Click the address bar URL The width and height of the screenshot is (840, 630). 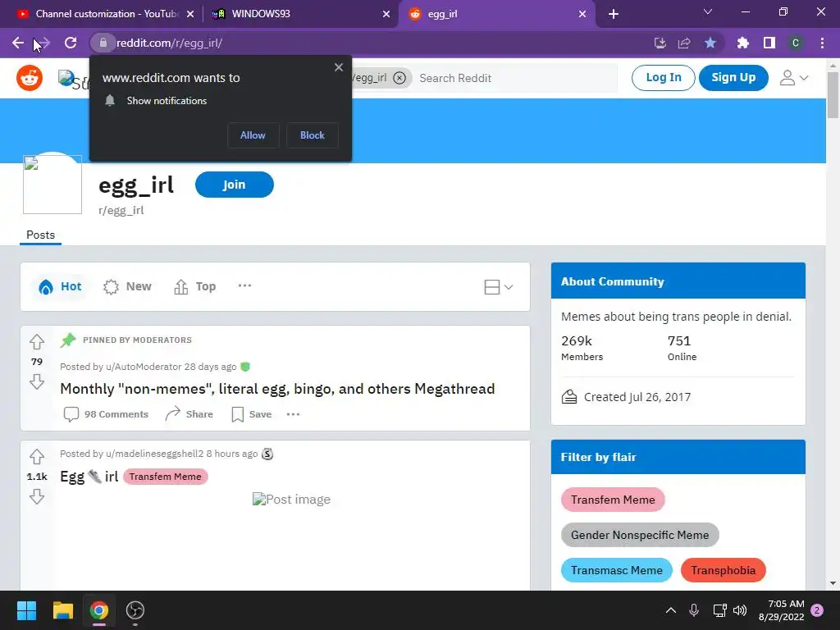(169, 43)
